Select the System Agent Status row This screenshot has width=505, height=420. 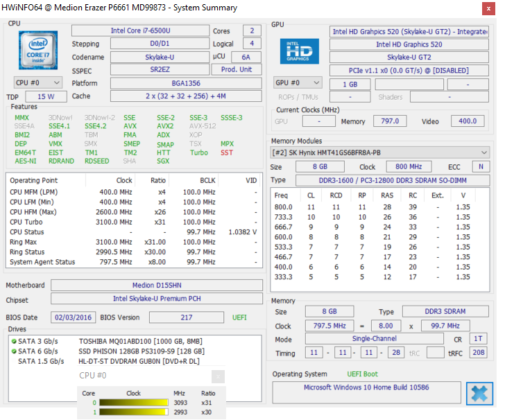134,262
